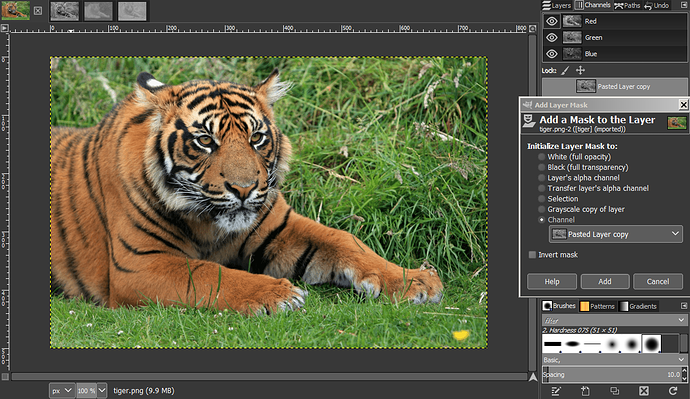Click the Help button in dialog
The width and height of the screenshot is (690, 399).
click(x=552, y=282)
